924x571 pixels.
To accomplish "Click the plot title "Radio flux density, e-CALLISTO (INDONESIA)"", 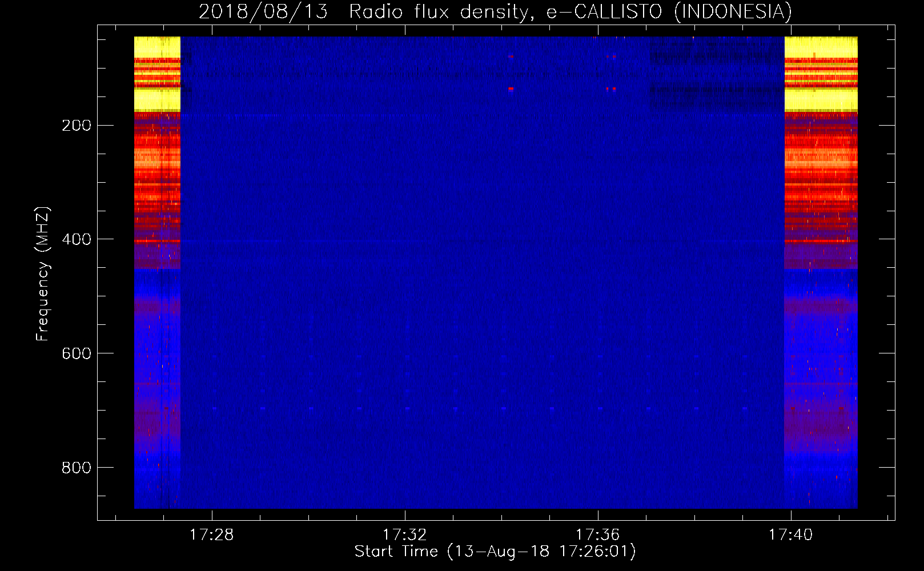I will [x=571, y=11].
